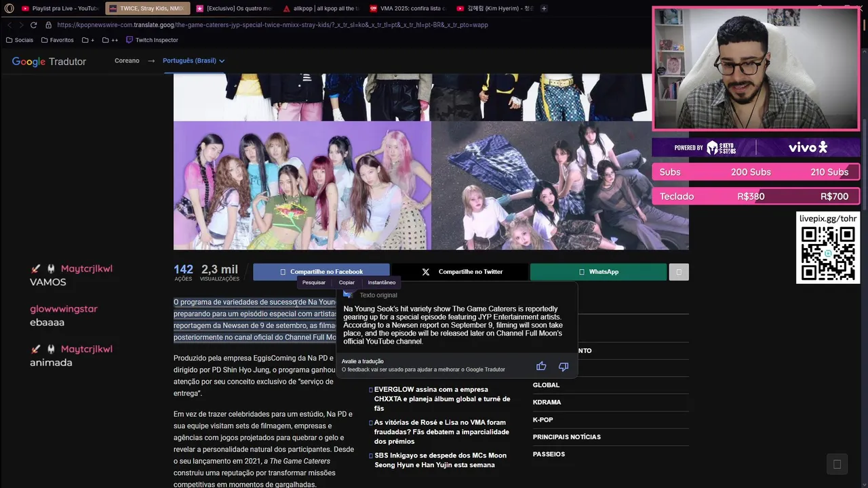Open the PASSEIOS category link
This screenshot has height=488, width=868.
549,454
